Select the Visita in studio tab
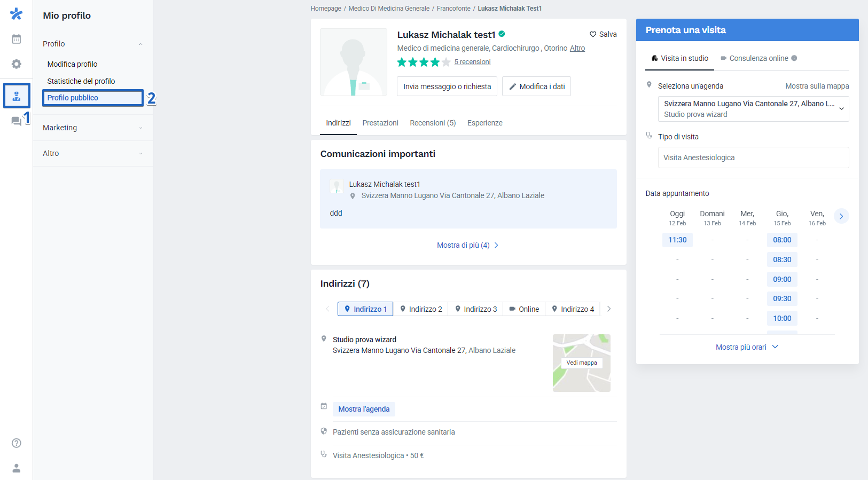Screen dimensions: 868x480 679,58
